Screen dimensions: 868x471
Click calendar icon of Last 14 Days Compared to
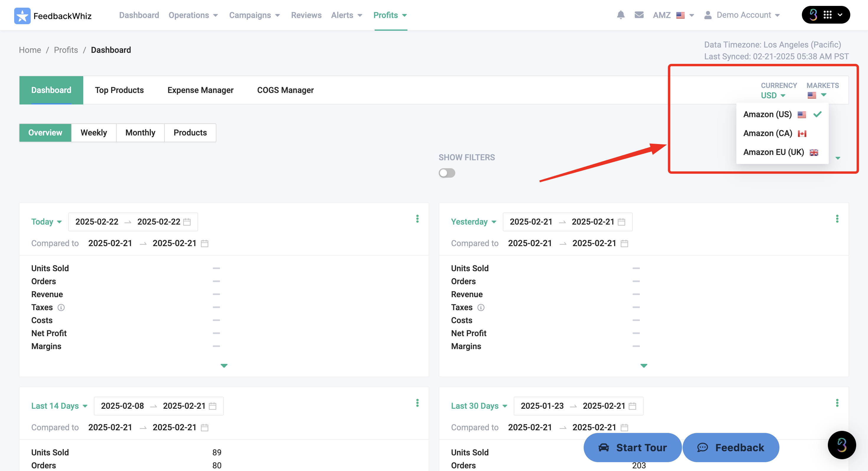pyautogui.click(x=205, y=428)
